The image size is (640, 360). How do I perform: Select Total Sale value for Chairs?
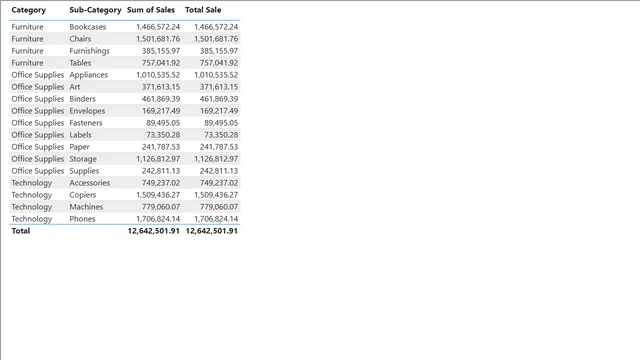pos(216,39)
